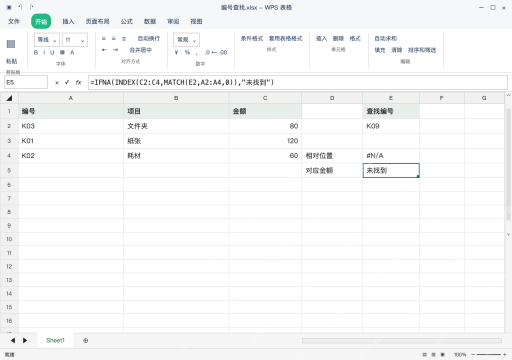
Task: Switch to the 数据 tab
Action: 150,21
